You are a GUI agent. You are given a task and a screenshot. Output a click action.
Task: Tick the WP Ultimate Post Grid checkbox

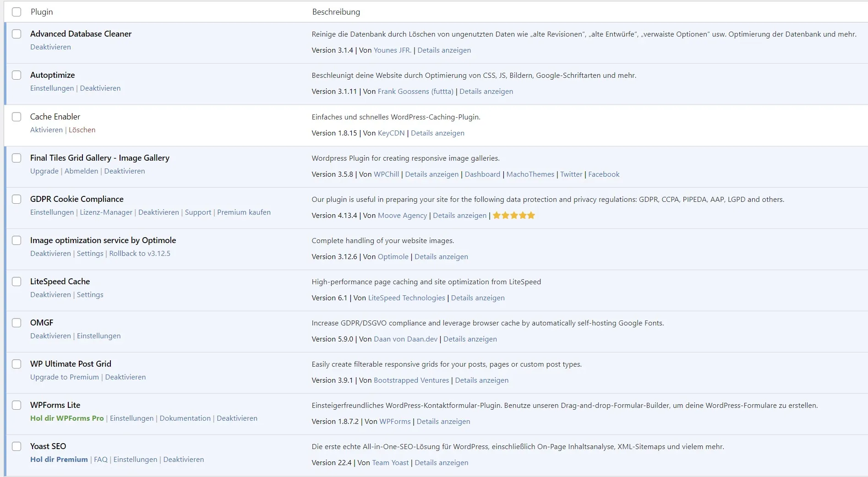click(x=16, y=364)
